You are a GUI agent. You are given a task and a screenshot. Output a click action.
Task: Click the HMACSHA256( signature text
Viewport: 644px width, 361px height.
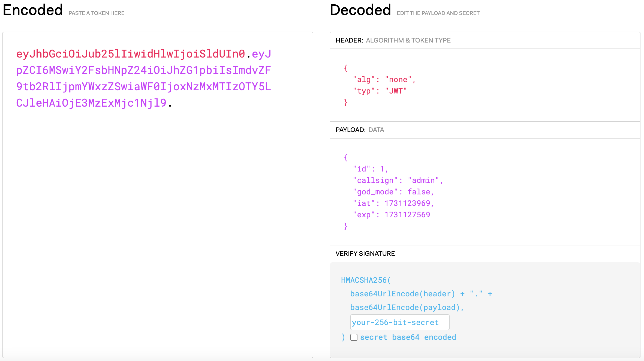366,280
